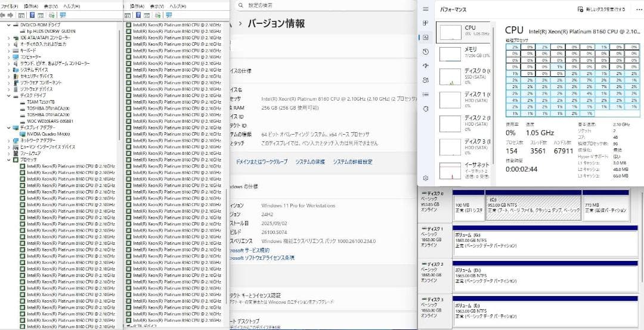Open ファイル(F) menu in Device Manager
Image resolution: width=644 pixels, height=330 pixels.
(x=10, y=7)
